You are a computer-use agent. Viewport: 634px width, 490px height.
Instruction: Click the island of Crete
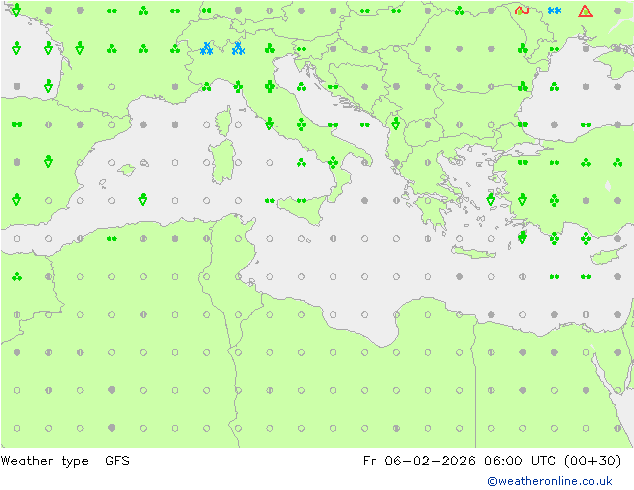click(473, 252)
